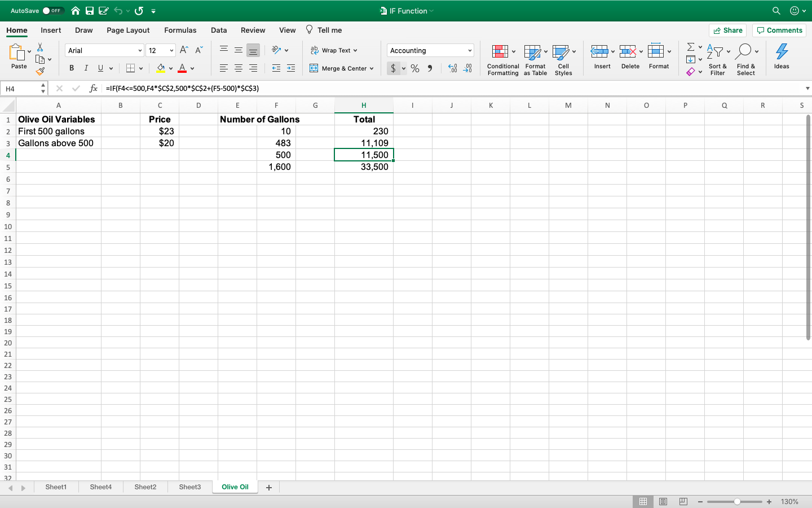Click the Share button
This screenshot has width=812, height=508.
pyautogui.click(x=727, y=30)
